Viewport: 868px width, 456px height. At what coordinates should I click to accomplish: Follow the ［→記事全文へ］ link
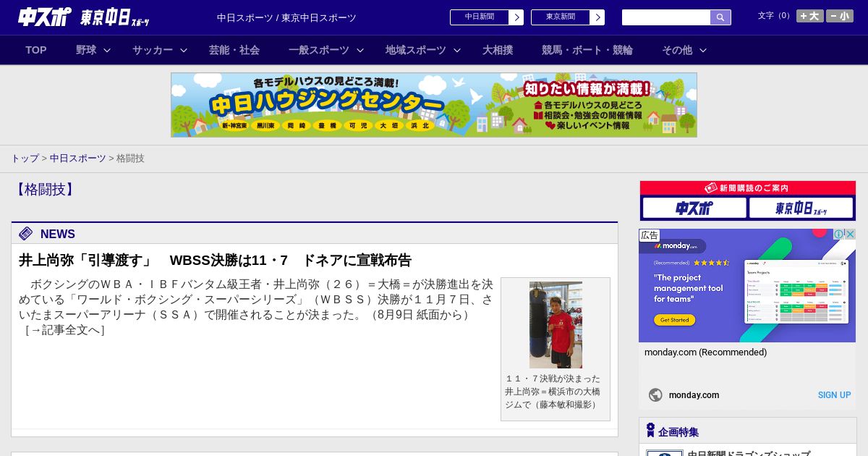click(x=65, y=330)
